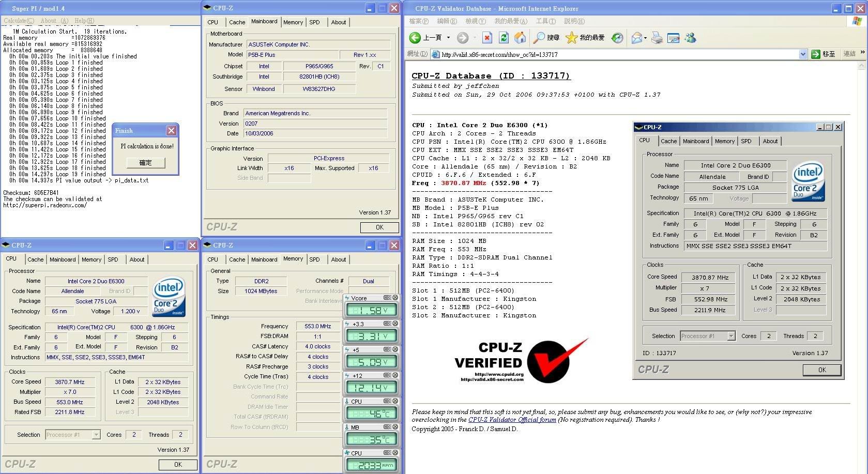Close the CPU temperature widget showing 46°C
The height and width of the screenshot is (474, 868).
pyautogui.click(x=395, y=401)
